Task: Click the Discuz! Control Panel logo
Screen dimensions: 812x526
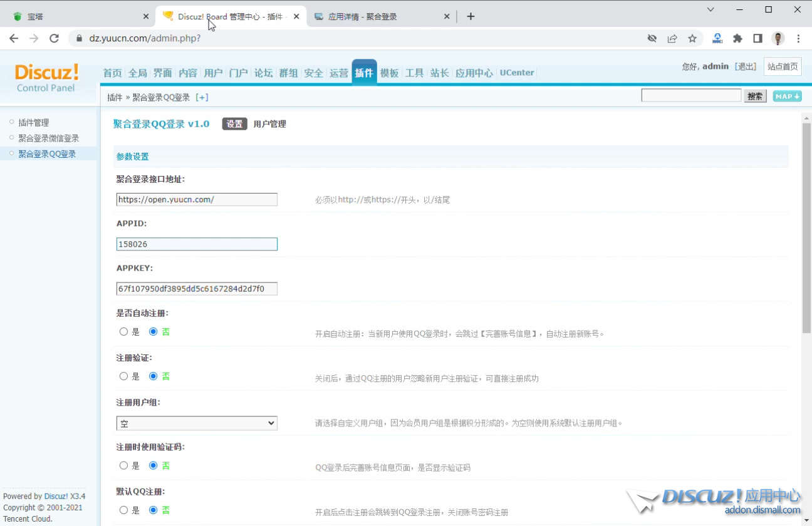Action: coord(46,75)
